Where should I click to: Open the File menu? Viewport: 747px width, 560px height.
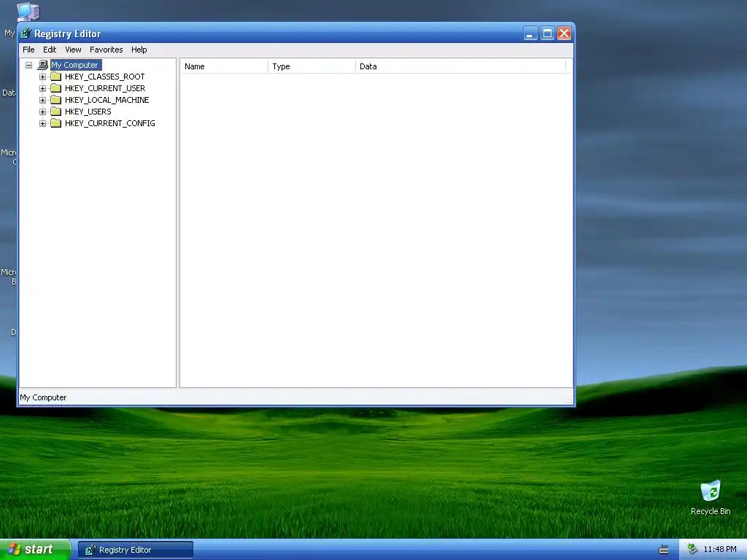(x=28, y=50)
